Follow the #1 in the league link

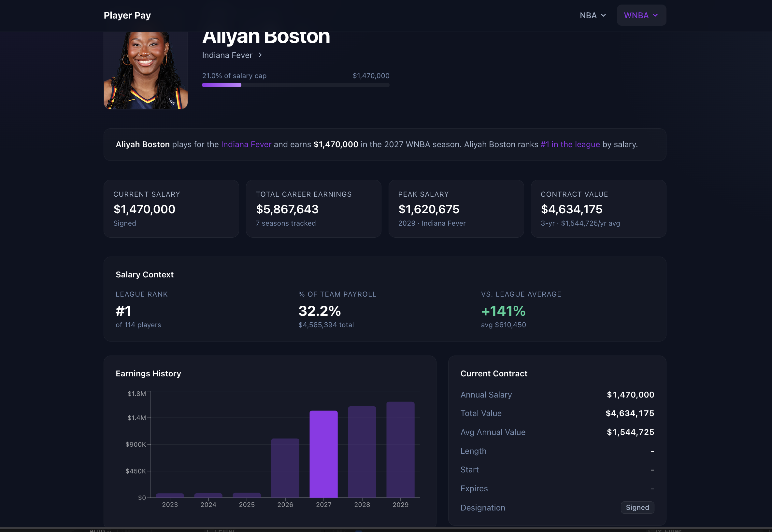coord(570,144)
